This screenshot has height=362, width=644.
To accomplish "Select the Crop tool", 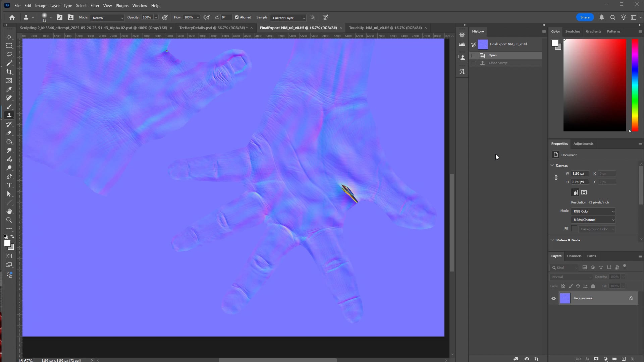I will [x=9, y=72].
